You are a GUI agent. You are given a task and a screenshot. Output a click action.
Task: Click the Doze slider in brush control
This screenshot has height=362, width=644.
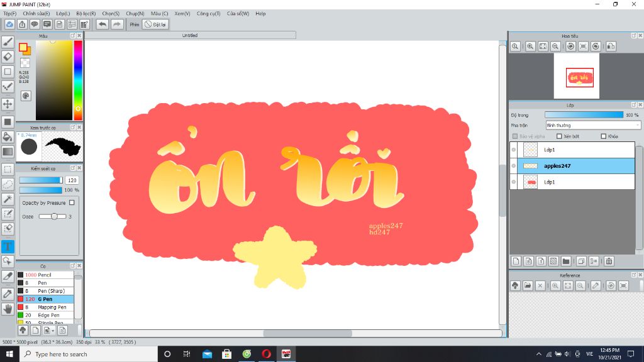point(53,216)
